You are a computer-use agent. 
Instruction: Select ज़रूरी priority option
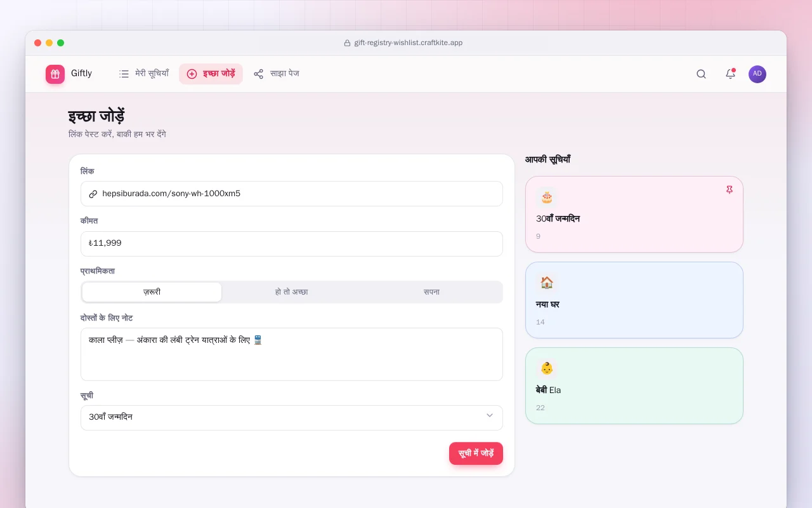point(152,292)
